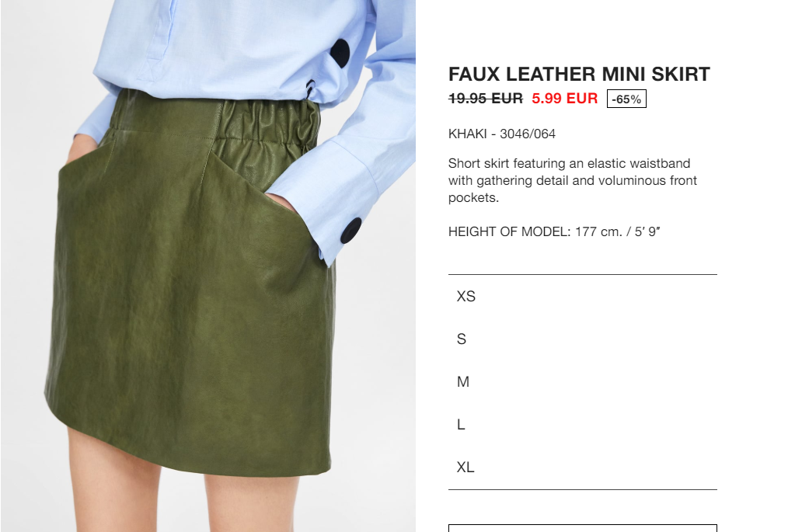Image resolution: width=795 pixels, height=532 pixels.
Task: Choose the S size option
Action: pos(583,339)
